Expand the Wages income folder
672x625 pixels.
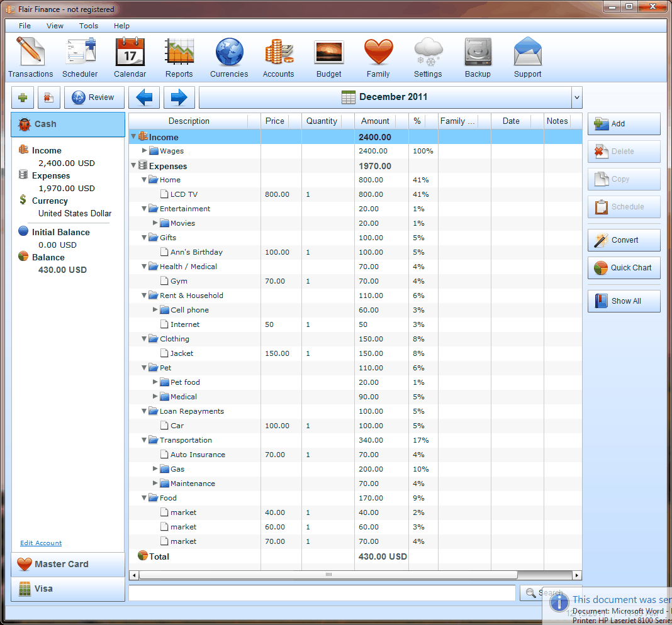[144, 151]
